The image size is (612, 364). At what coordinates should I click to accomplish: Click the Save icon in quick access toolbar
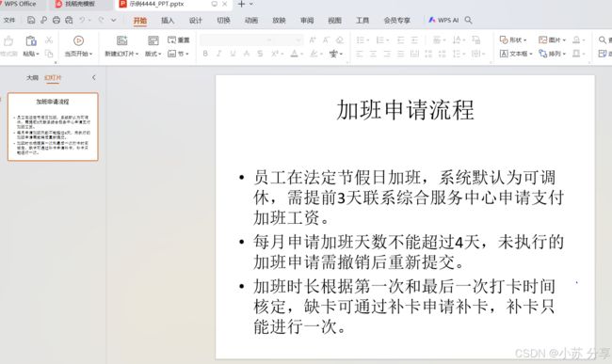(x=31, y=20)
